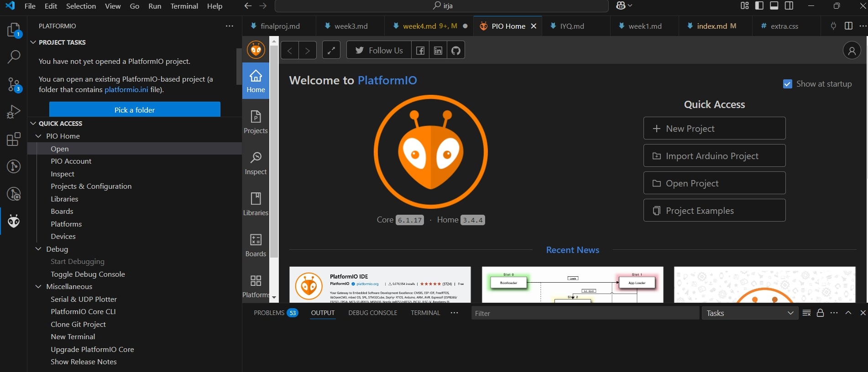Clear the output panel icon
This screenshot has height=372, width=868.
pos(806,313)
